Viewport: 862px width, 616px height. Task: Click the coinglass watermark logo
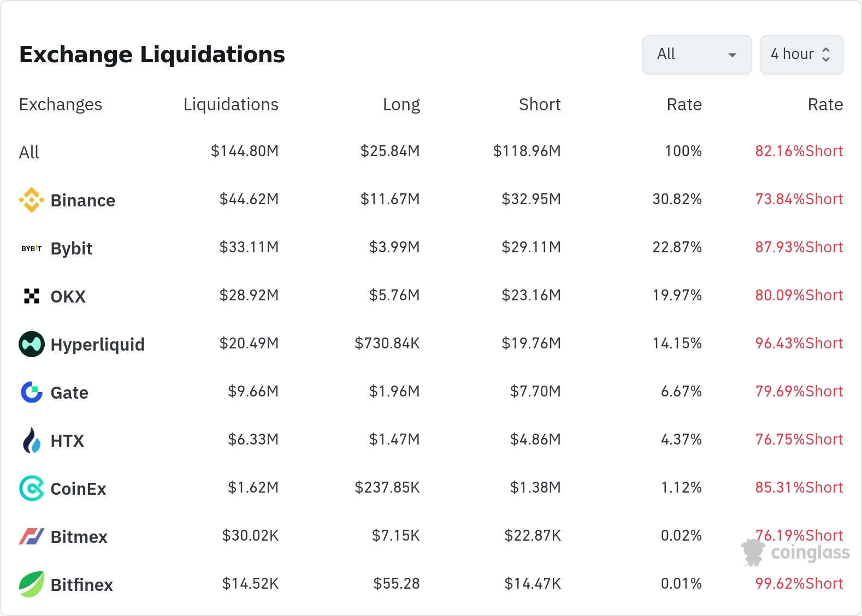tap(796, 553)
